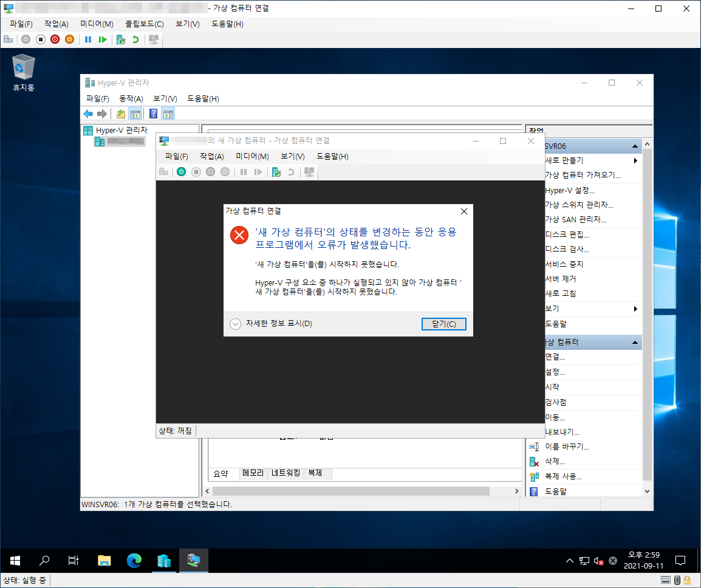Click Enhanced Session icon in outer toolbar
This screenshot has height=588, width=701.
click(154, 39)
